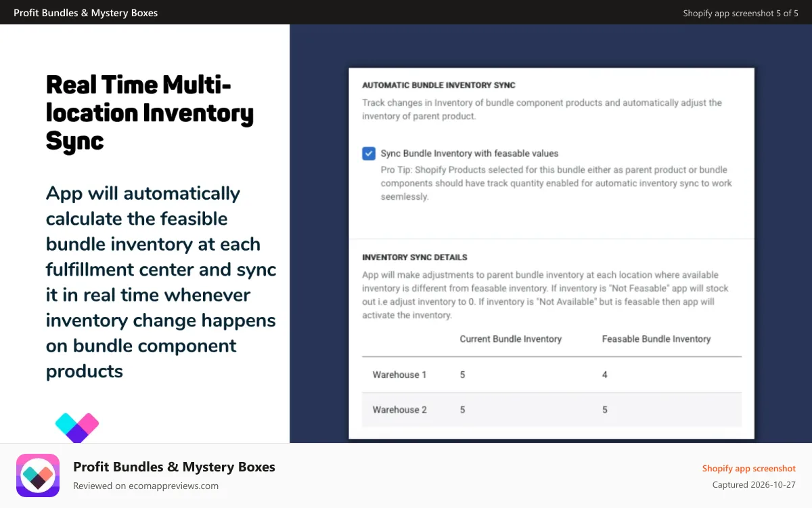The height and width of the screenshot is (508, 812).
Task: Click the Inventory Sync Details heading
Action: pos(415,257)
